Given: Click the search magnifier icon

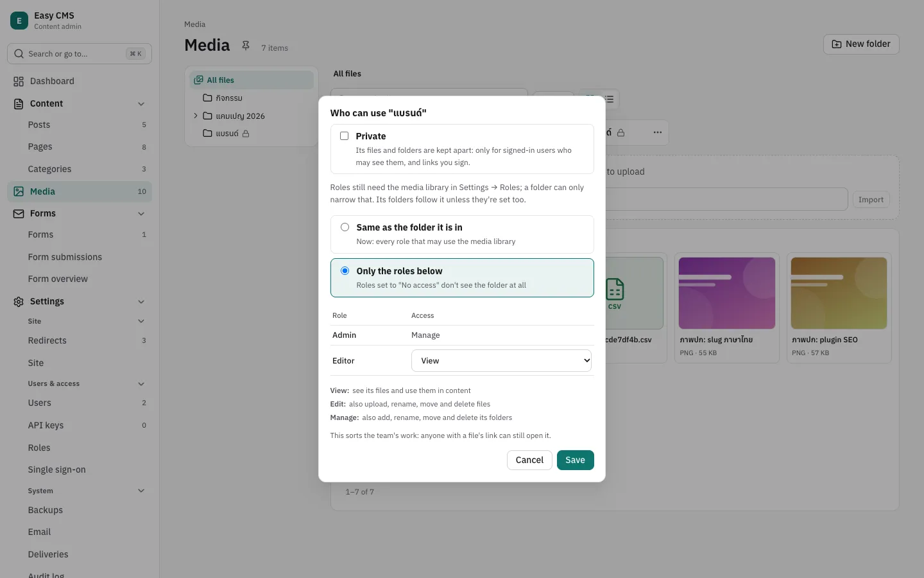Looking at the screenshot, I should 19,54.
